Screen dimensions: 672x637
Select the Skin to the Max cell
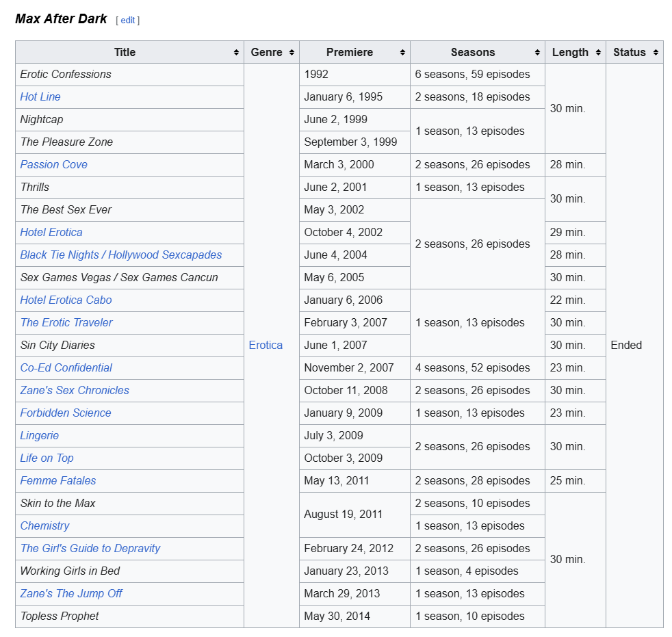[x=129, y=504]
